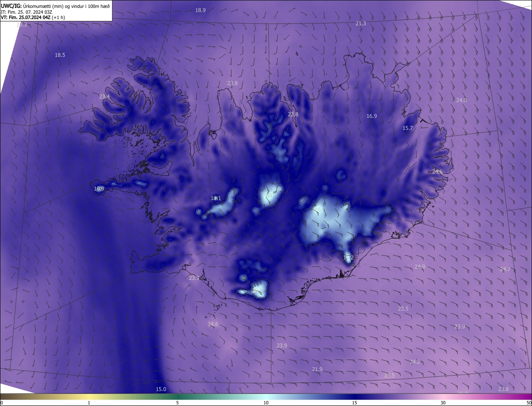This screenshot has width=532, height=406.
Task: Click the 24.7 value on the map
Action: 505,269
